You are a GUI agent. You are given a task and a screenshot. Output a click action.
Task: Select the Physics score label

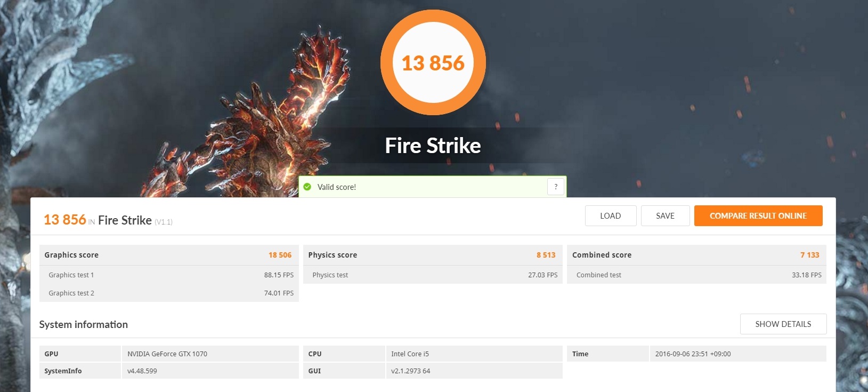332,255
